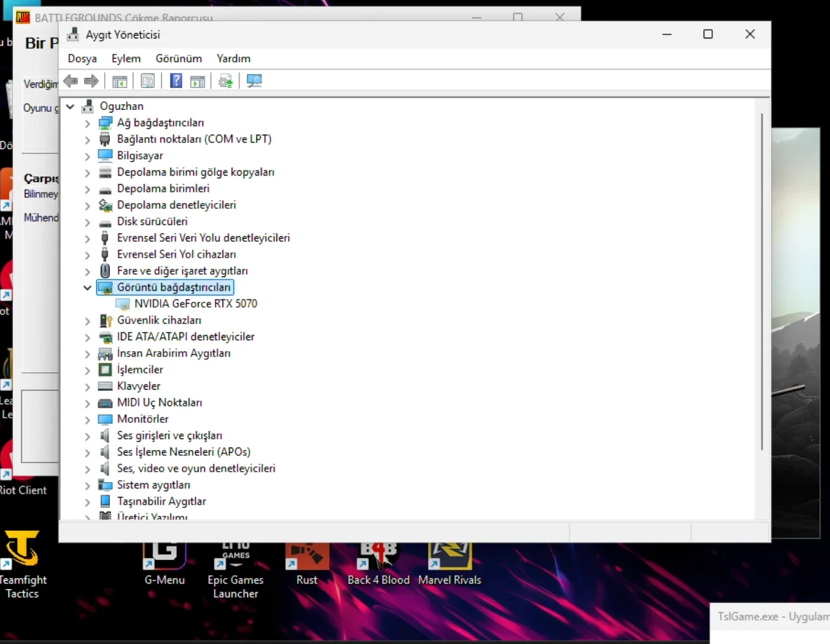This screenshot has height=644, width=830.
Task: Select İnsan Arabirim Aygıtları row
Action: click(174, 353)
